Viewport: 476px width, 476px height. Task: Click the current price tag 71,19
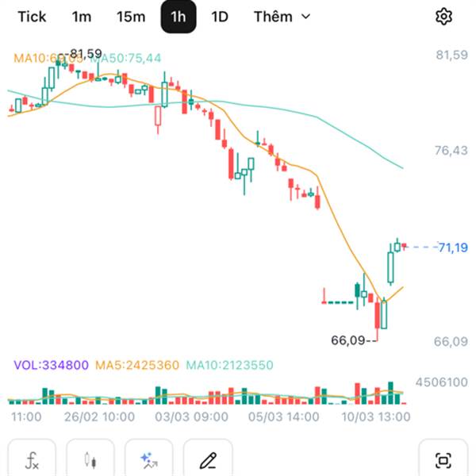point(452,248)
